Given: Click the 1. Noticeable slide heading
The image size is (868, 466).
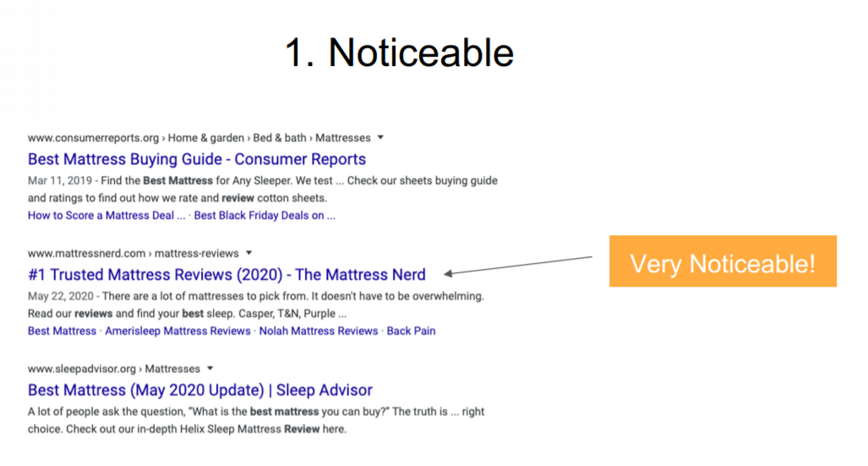Looking at the screenshot, I should [x=399, y=53].
